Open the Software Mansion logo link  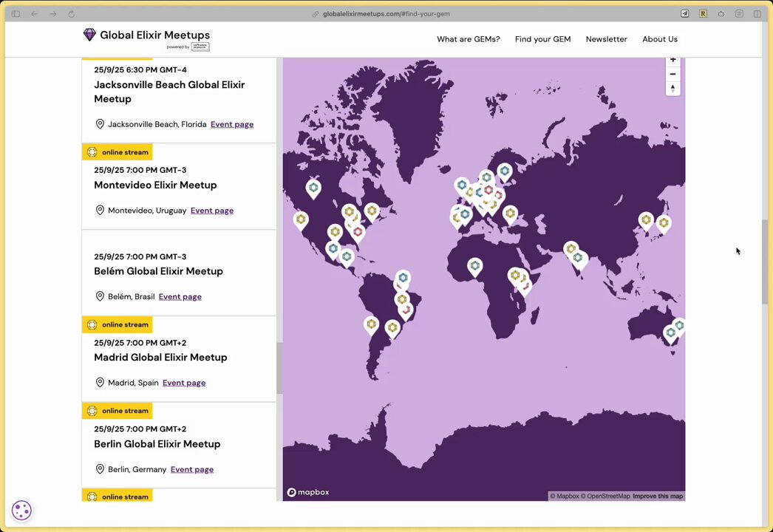click(x=200, y=47)
